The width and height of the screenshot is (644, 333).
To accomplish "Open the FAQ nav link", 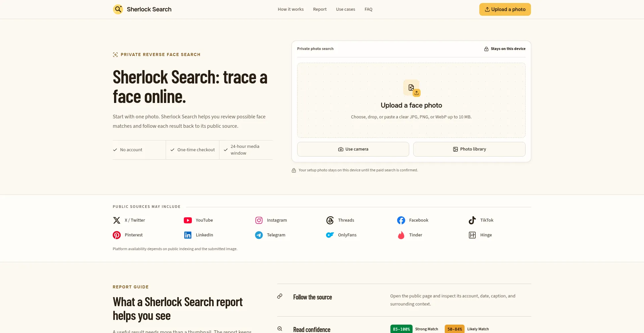I will [x=368, y=9].
